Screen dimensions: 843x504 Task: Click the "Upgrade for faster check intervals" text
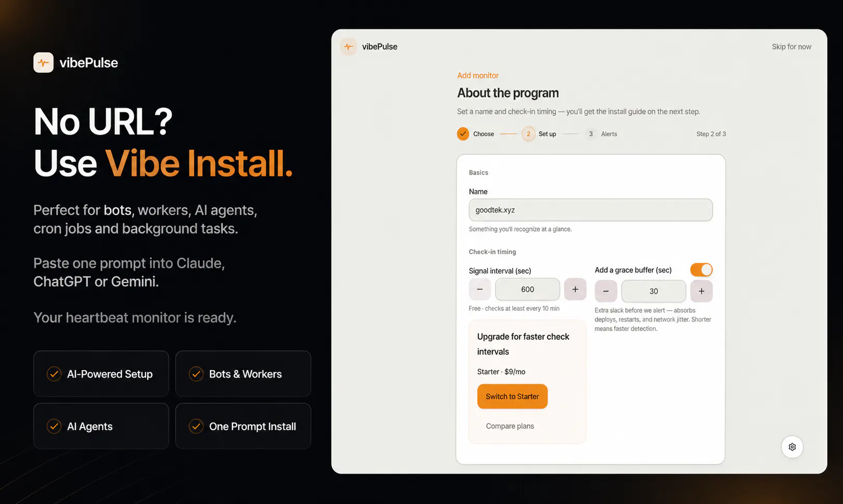523,344
